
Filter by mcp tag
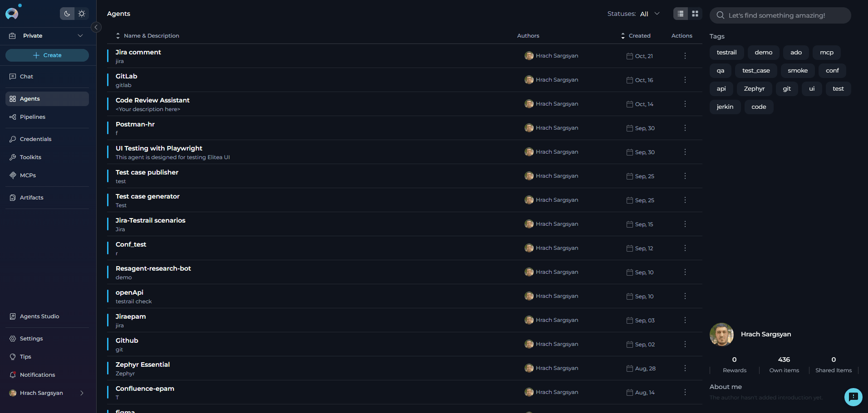(827, 53)
